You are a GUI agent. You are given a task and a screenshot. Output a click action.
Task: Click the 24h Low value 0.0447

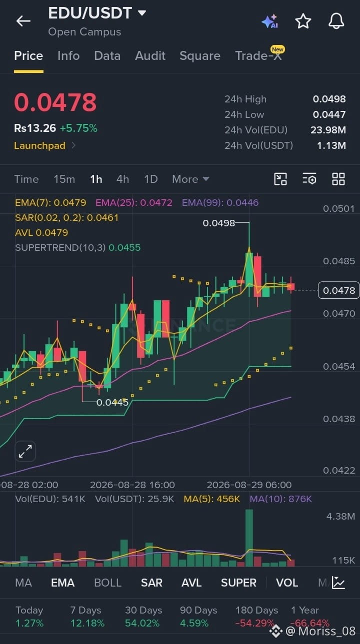point(329,114)
